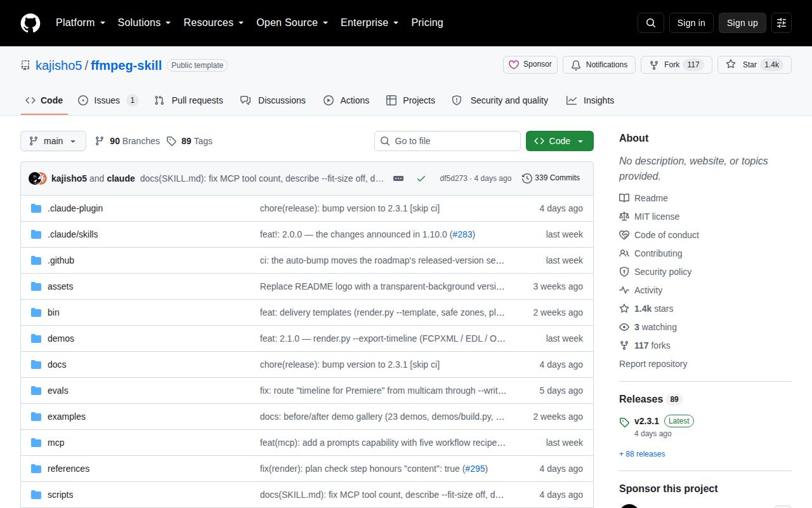Focus the Go to file field
The width and height of the screenshot is (812, 508).
coord(447,141)
